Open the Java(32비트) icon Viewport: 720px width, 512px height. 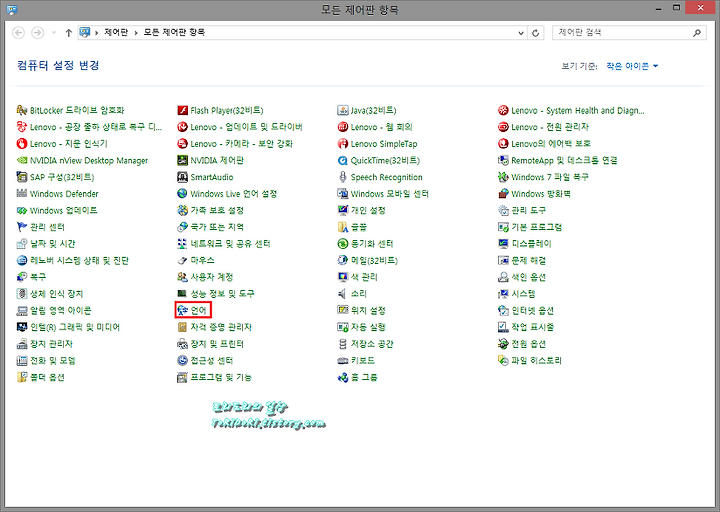[x=343, y=110]
